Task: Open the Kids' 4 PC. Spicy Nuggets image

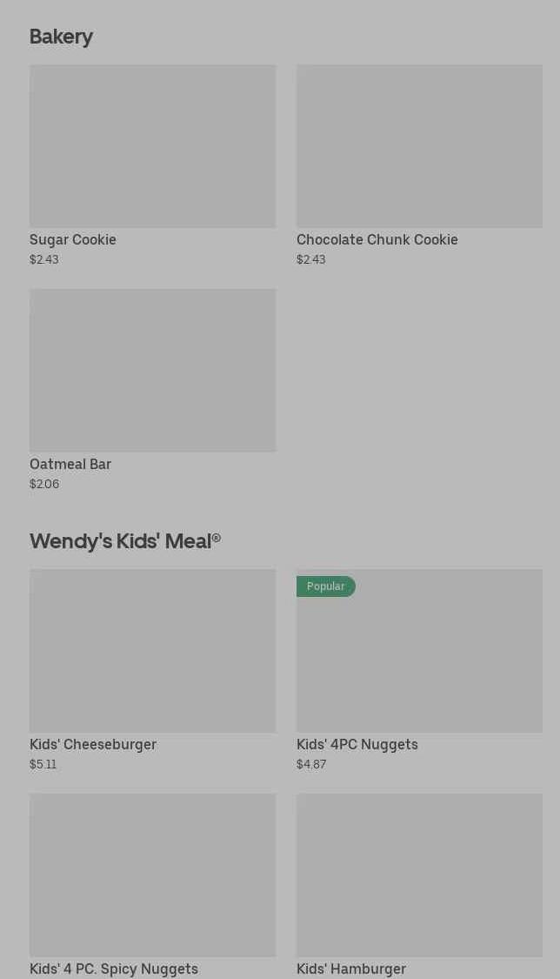Action: coord(152,875)
